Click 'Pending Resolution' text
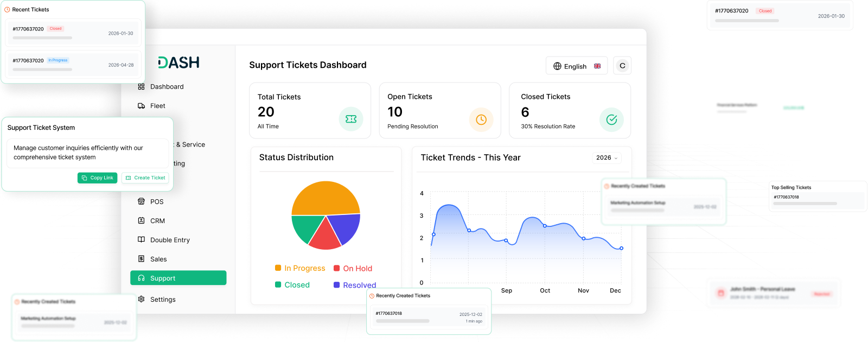Viewport: 868px width, 342px height. [413, 126]
